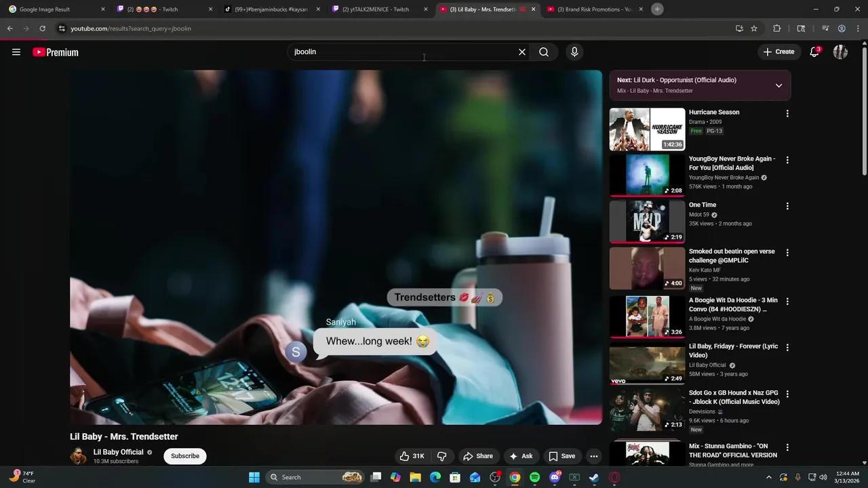Install the app from the address bar icon
Screen dimensions: 868x488
(x=739, y=28)
